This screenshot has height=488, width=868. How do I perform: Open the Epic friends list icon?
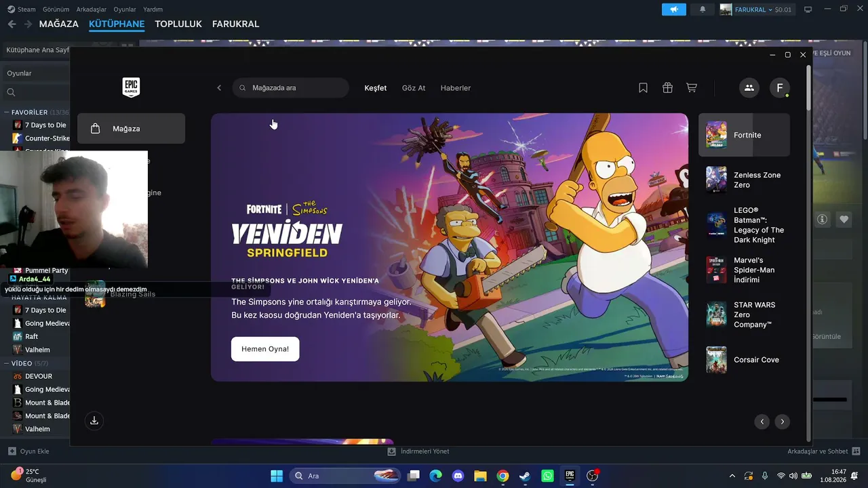[749, 87]
